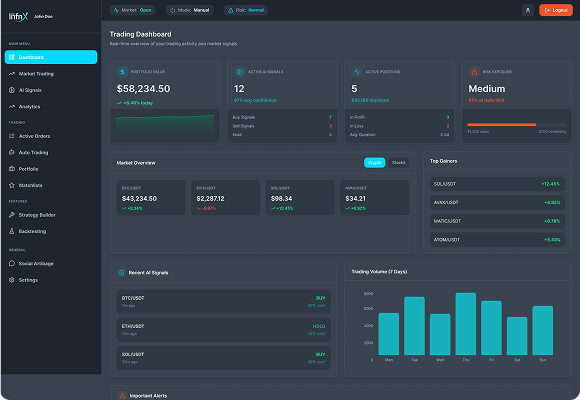Select AVAX/USDT in Top Gainers
The height and width of the screenshot is (400, 580).
click(x=497, y=202)
